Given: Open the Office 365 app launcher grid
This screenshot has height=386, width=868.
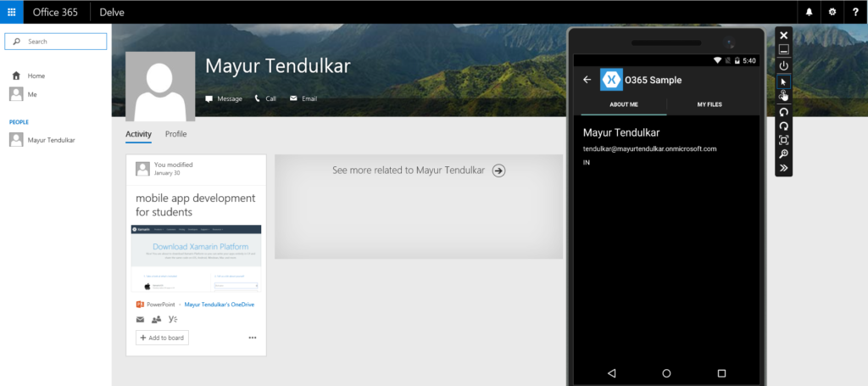Looking at the screenshot, I should pos(12,12).
